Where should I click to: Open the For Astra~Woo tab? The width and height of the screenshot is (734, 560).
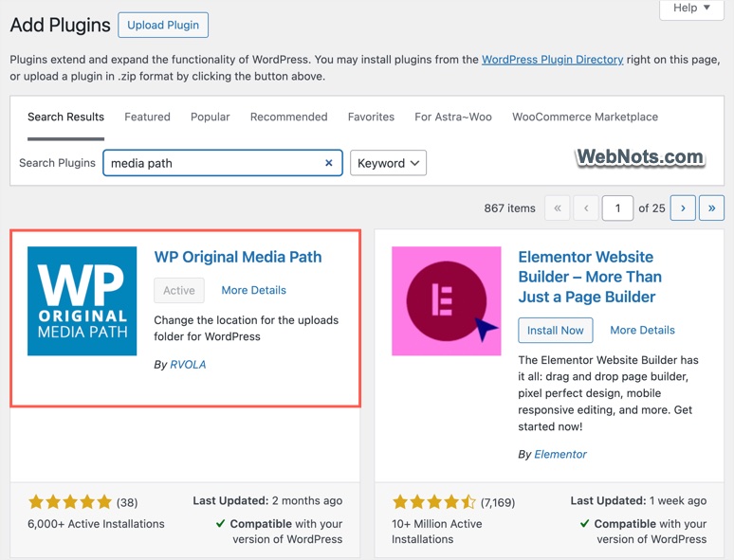click(x=453, y=117)
